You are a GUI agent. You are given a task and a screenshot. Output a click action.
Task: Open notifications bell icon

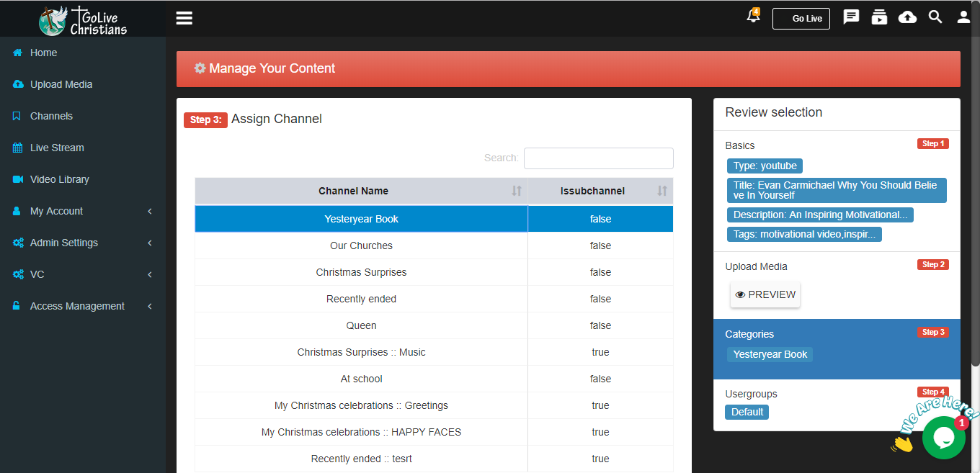[x=753, y=16]
